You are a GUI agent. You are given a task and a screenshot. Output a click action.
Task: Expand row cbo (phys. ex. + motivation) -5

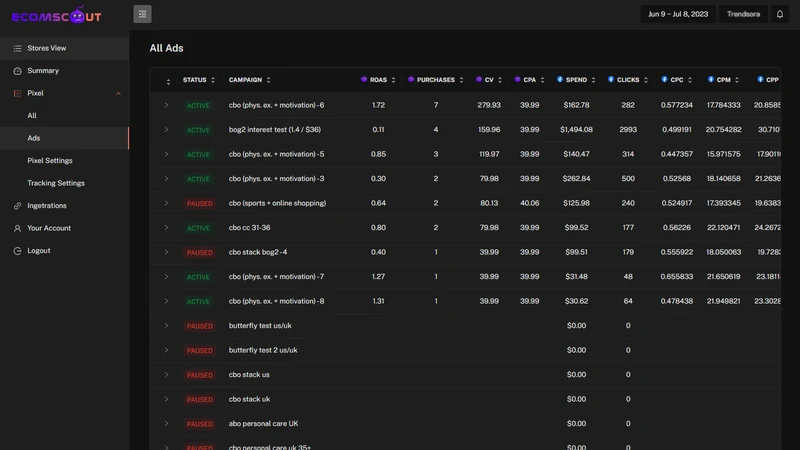coord(166,154)
